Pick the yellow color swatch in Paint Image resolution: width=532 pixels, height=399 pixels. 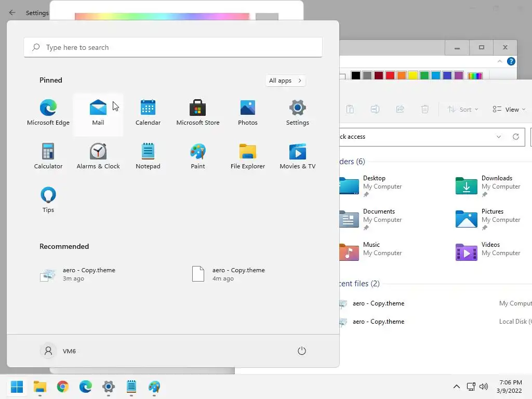[413, 75]
